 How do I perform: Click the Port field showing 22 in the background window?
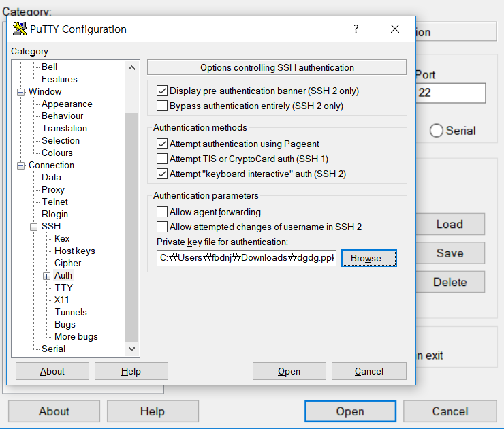(x=451, y=93)
